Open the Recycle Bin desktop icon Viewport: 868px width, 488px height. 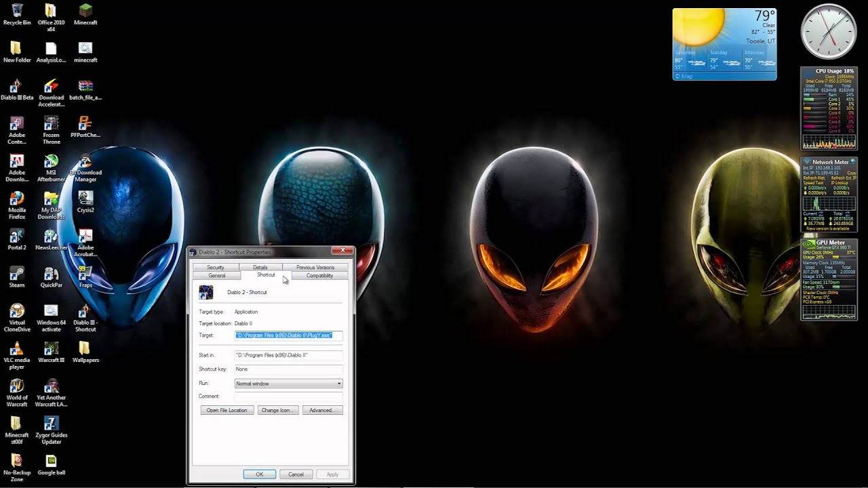[17, 14]
